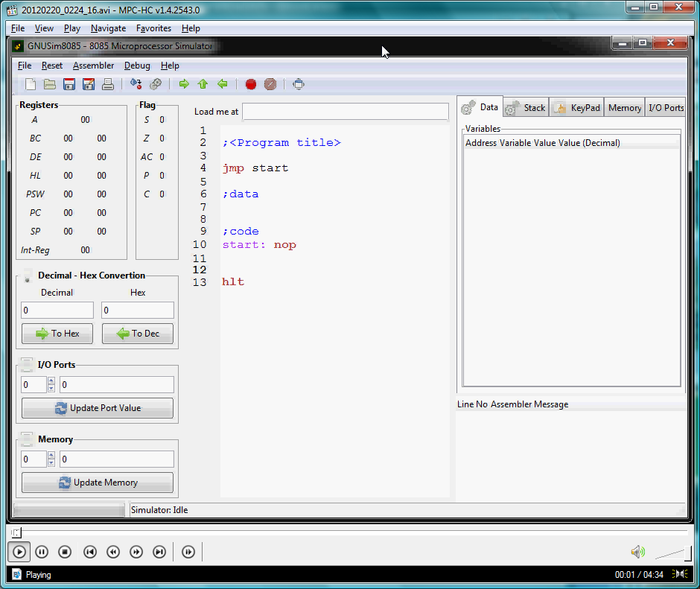
Task: Switch to the KeyPad tab
Action: point(577,108)
